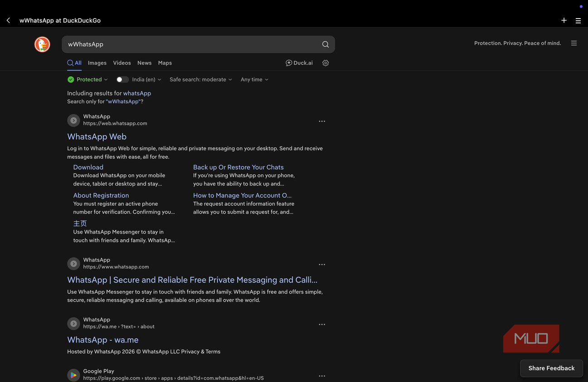Click the magnifier search icon in search box
Viewport: 588px width, 382px height.
[325, 44]
